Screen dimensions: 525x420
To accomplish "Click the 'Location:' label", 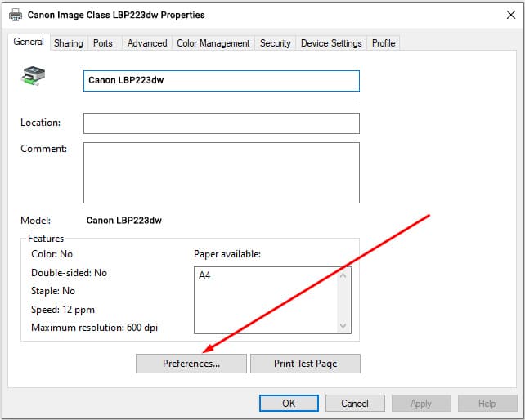I will tap(41, 123).
